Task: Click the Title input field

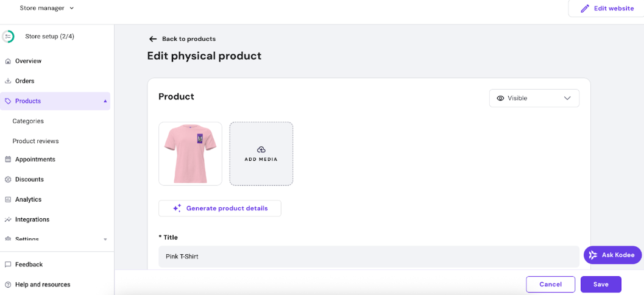Action: point(369,257)
